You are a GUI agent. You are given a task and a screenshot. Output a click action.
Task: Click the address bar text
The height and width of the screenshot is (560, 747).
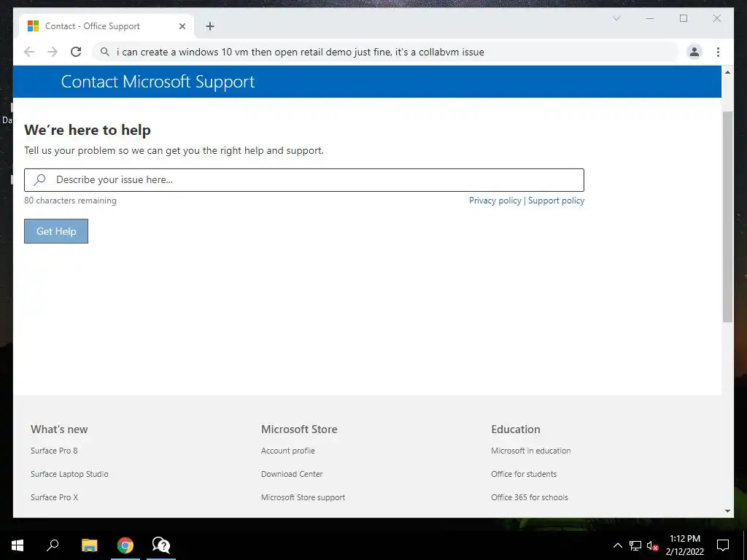pos(300,52)
